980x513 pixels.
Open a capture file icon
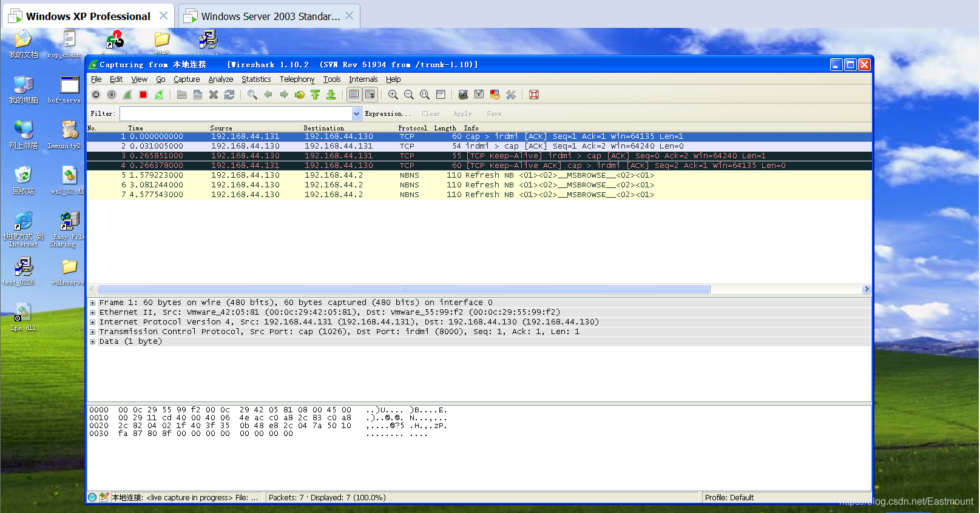(181, 95)
